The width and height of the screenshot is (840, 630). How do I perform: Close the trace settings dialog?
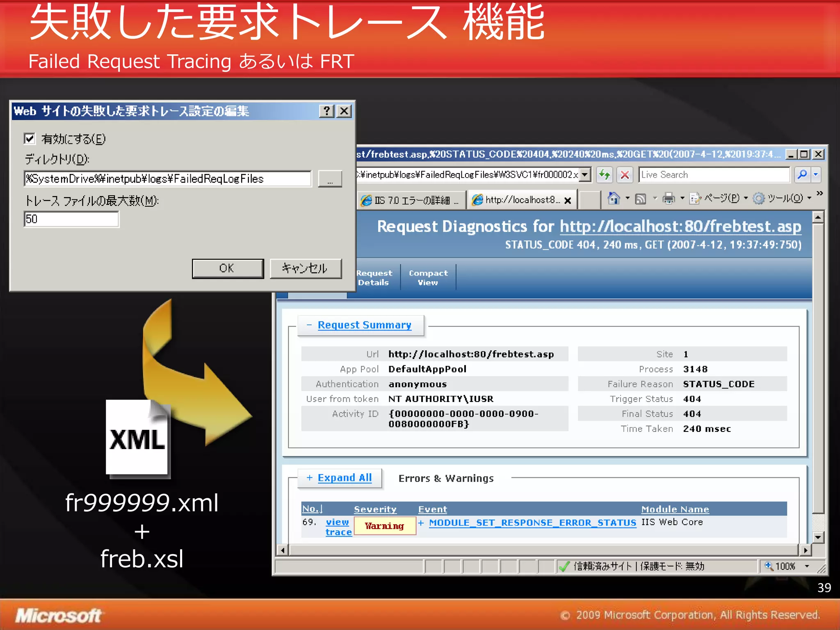click(345, 111)
